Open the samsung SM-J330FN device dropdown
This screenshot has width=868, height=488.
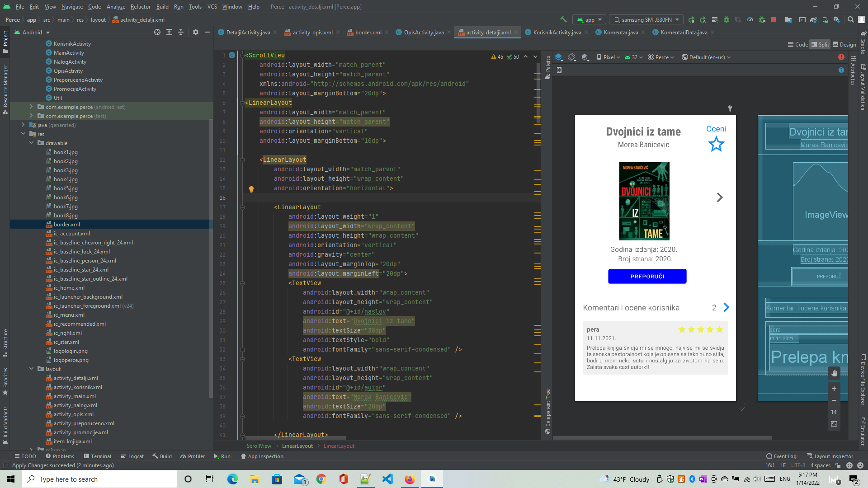[646, 19]
